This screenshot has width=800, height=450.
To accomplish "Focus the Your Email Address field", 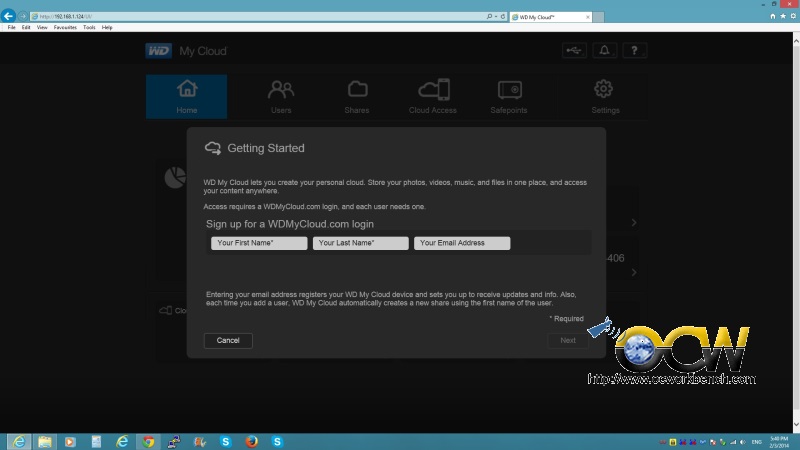I will coord(462,243).
